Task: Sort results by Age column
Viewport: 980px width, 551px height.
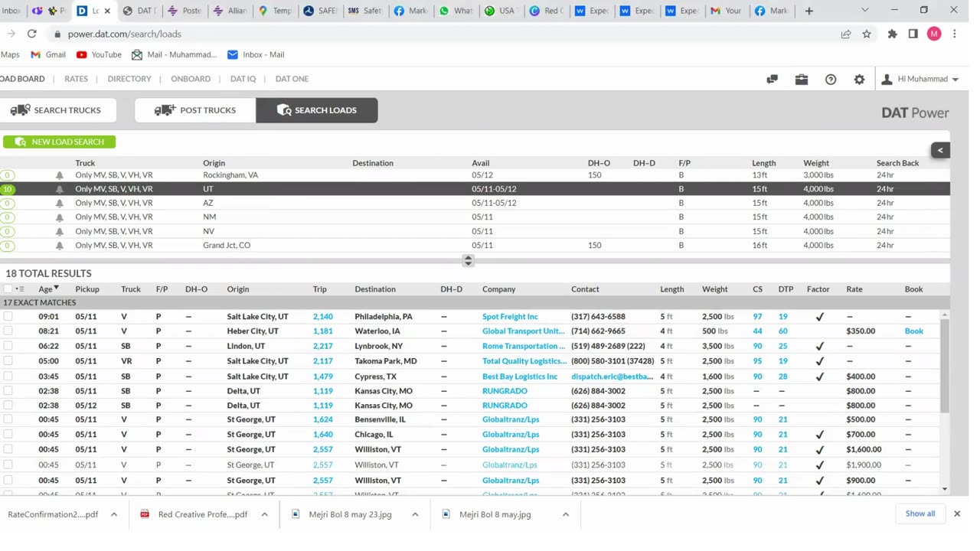Action: [x=48, y=289]
